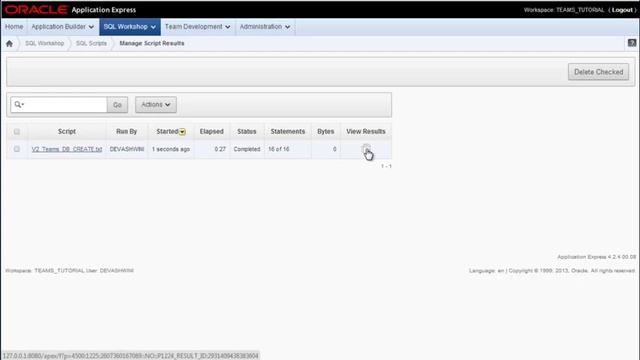Viewport: 640px width, 360px height.
Task: Toggle the select-all checkbox in table header
Action: pos(17,131)
